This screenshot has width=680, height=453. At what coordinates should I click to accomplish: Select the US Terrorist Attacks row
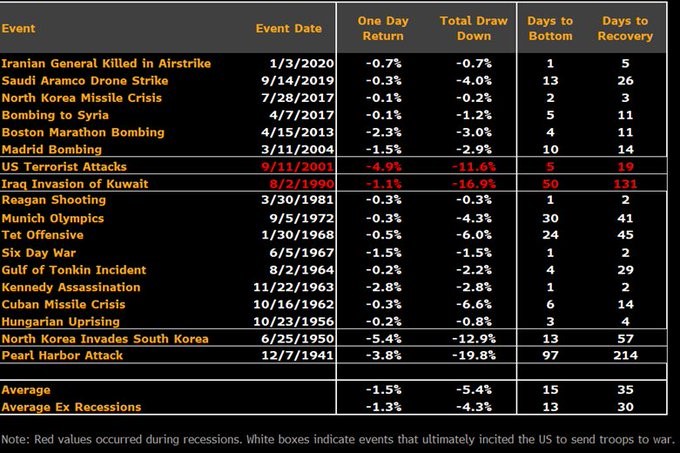(x=64, y=167)
